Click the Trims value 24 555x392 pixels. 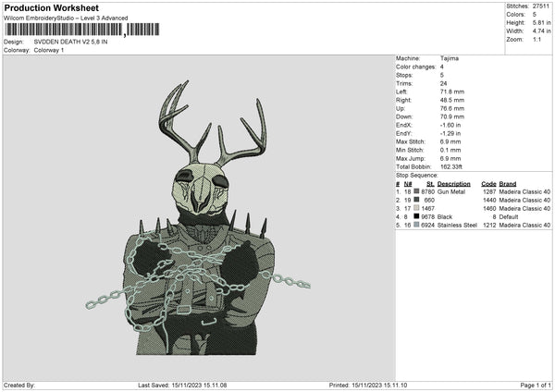point(443,83)
